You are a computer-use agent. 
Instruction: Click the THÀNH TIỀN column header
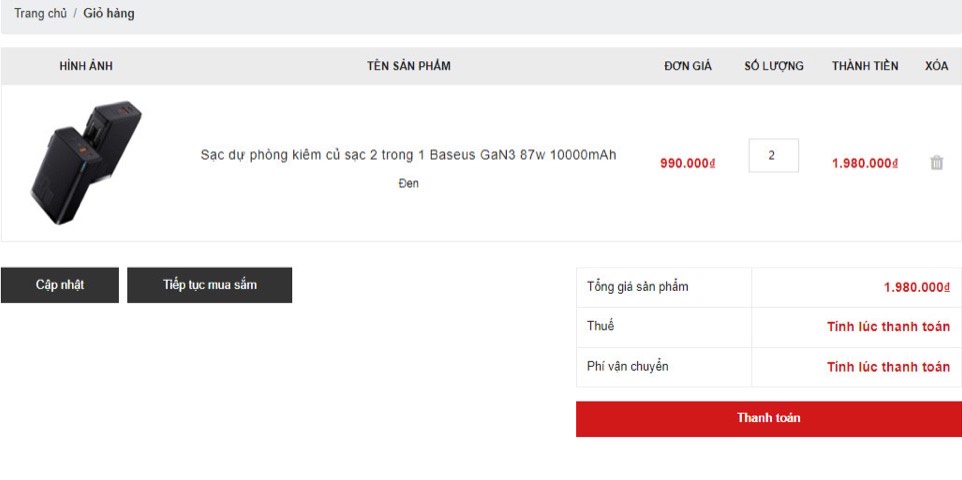[x=865, y=66]
